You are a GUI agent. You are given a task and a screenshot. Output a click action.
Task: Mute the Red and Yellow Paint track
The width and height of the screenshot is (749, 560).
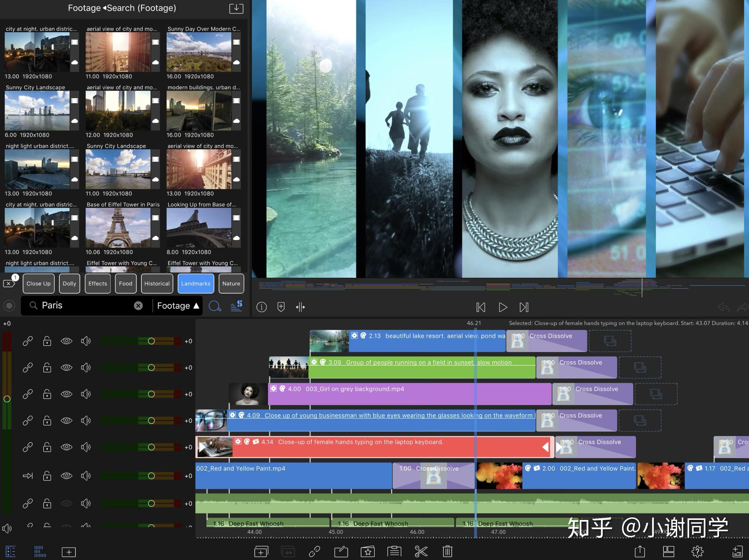[x=86, y=476]
